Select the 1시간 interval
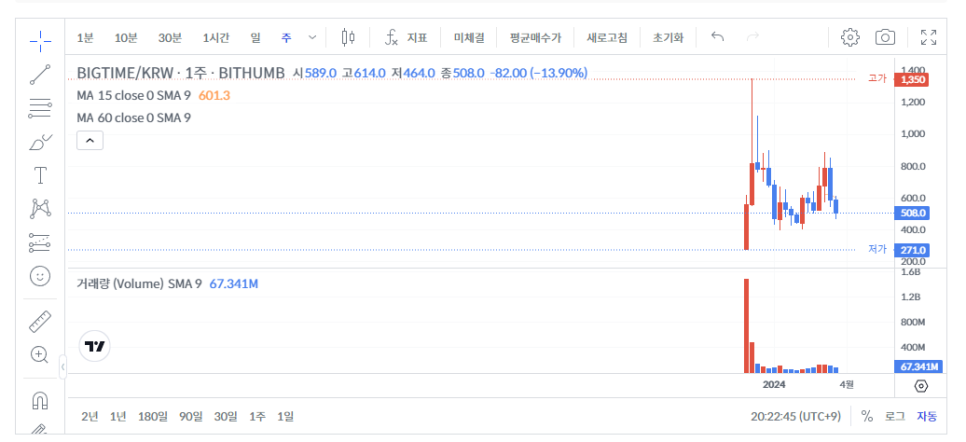Viewport: 966px width, 442px height. (x=216, y=38)
